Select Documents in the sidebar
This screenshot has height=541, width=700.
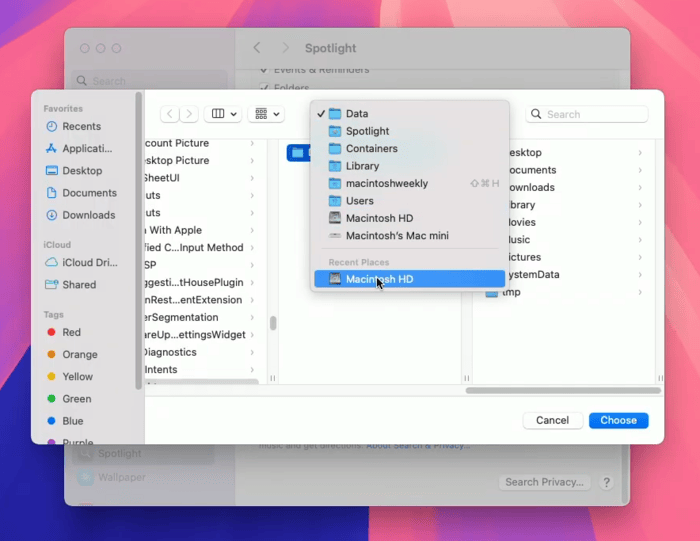tap(81, 193)
